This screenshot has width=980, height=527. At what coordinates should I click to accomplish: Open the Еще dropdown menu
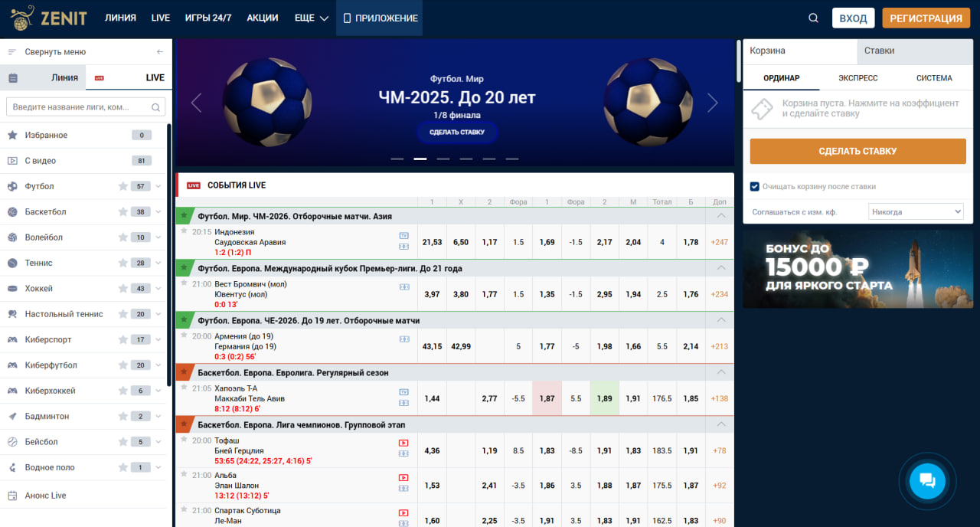(312, 18)
